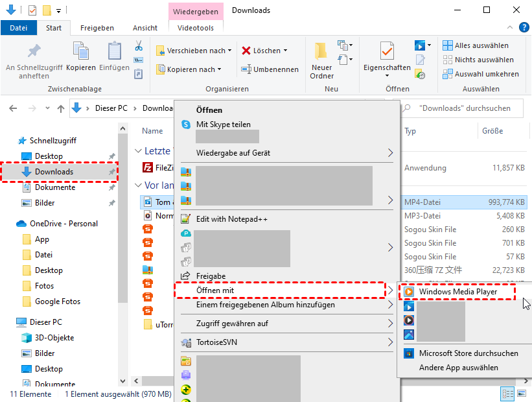The width and height of the screenshot is (532, 402).
Task: Switch to large thumbnails view icon
Action: pos(522,394)
